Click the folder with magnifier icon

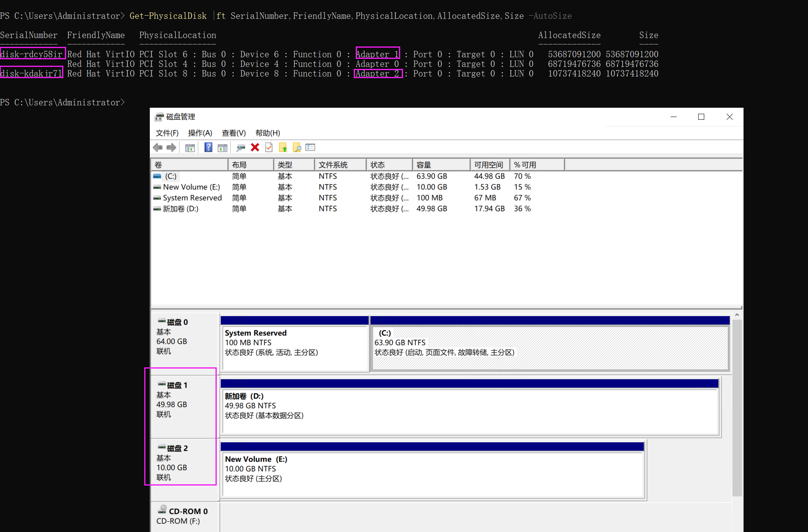click(x=297, y=148)
